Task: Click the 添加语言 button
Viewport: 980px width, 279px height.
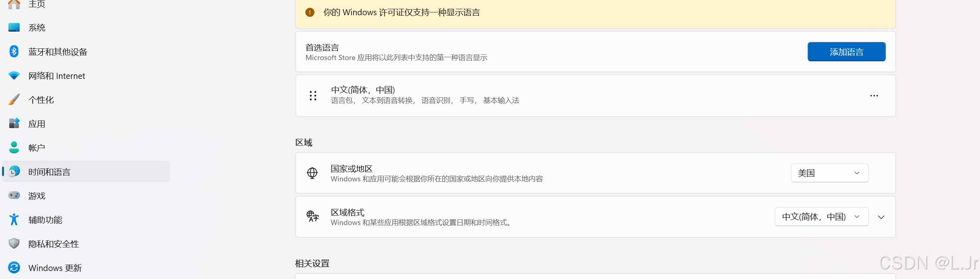Action: click(x=847, y=52)
